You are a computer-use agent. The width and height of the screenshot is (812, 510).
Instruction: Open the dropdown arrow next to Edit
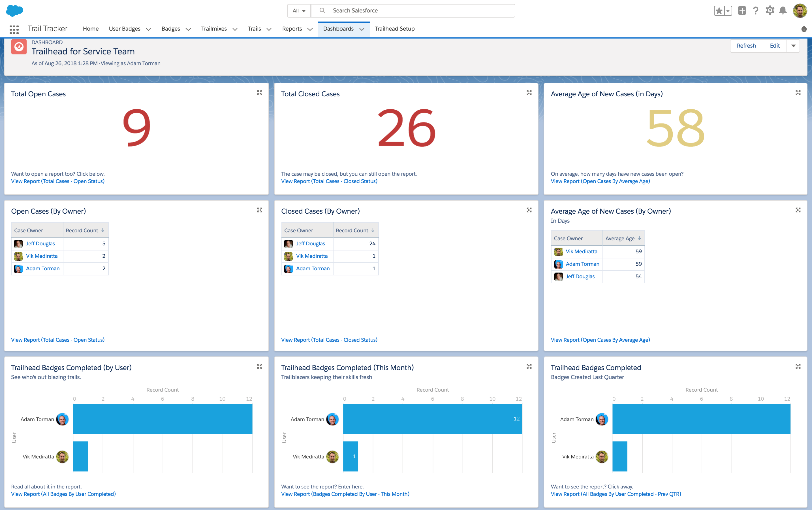click(x=794, y=46)
